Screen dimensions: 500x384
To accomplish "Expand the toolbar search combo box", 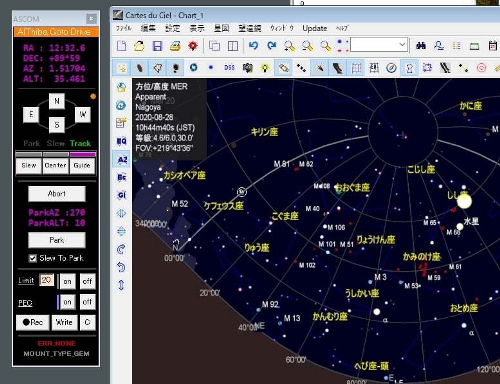I will [403, 44].
